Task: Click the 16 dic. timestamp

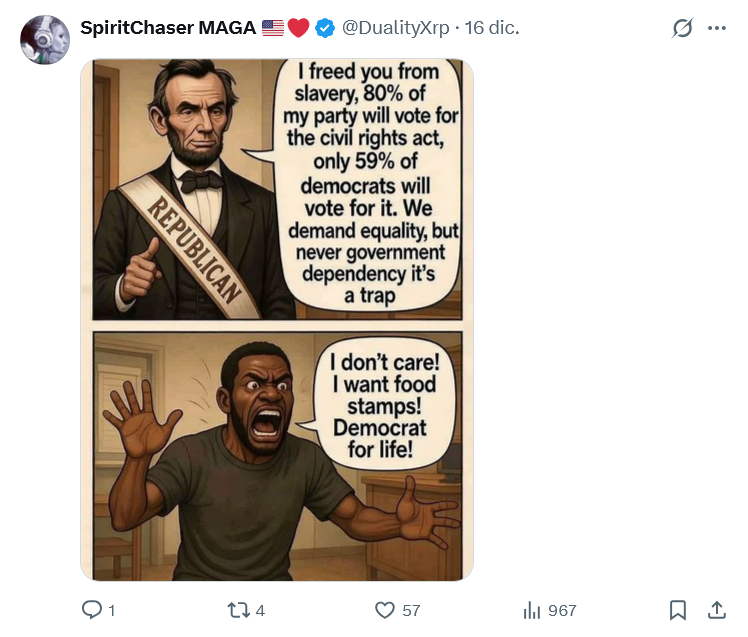Action: coord(492,28)
